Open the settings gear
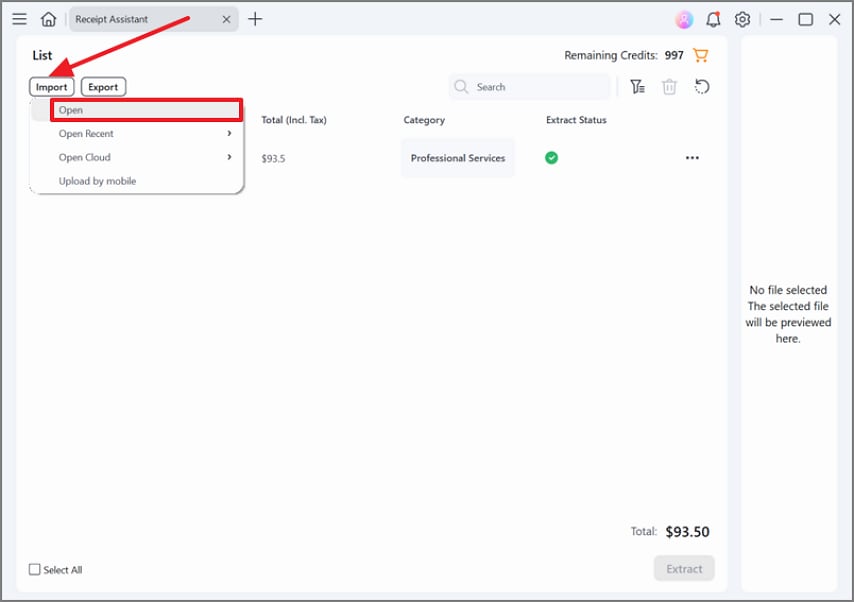The height and width of the screenshot is (602, 854). pos(742,18)
